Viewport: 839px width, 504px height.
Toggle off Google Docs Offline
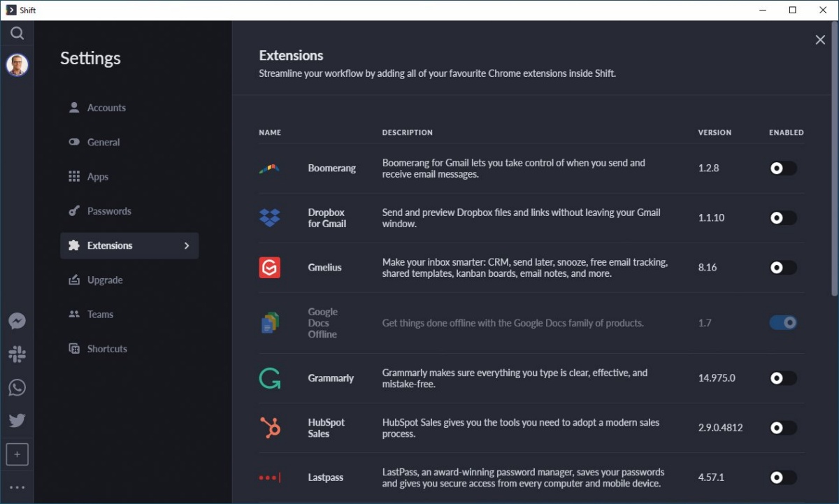[782, 323]
